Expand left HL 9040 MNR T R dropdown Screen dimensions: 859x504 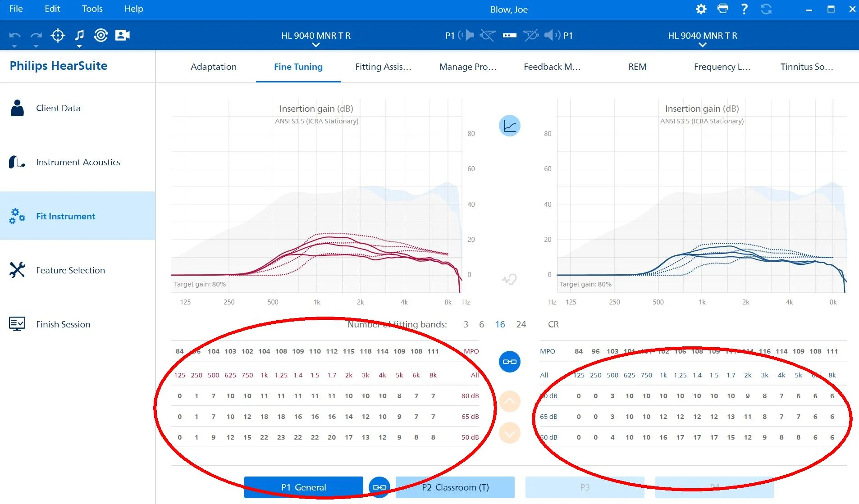point(316,45)
